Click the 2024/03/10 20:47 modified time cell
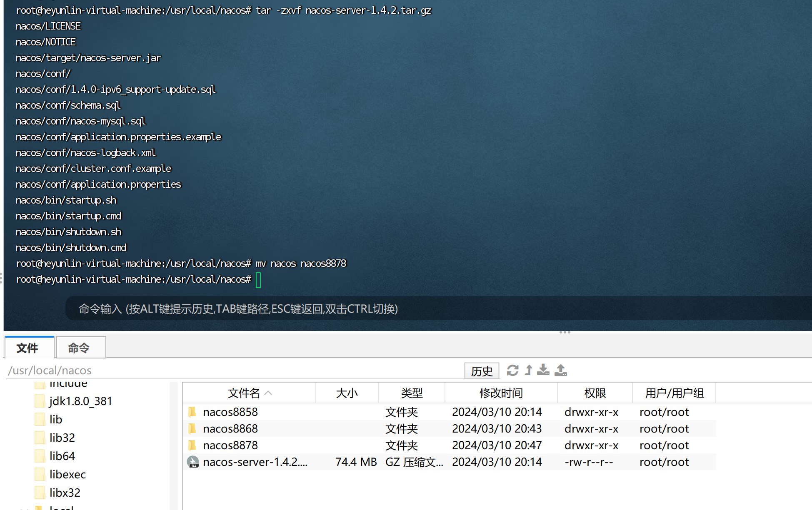The height and width of the screenshot is (510, 812). 497,445
